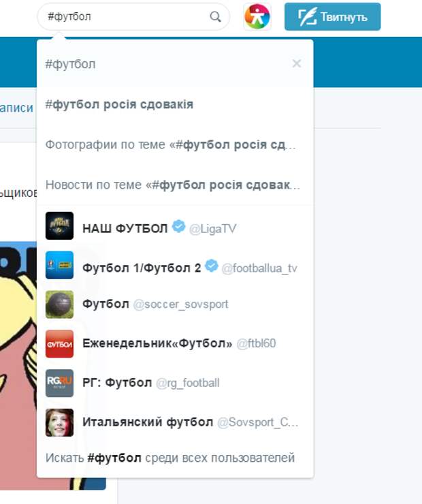Click НАШ ФУТБОЛ avatar thumbnail

click(59, 225)
